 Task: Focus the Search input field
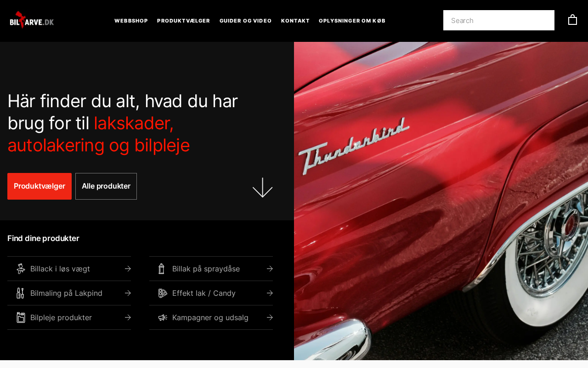point(499,20)
